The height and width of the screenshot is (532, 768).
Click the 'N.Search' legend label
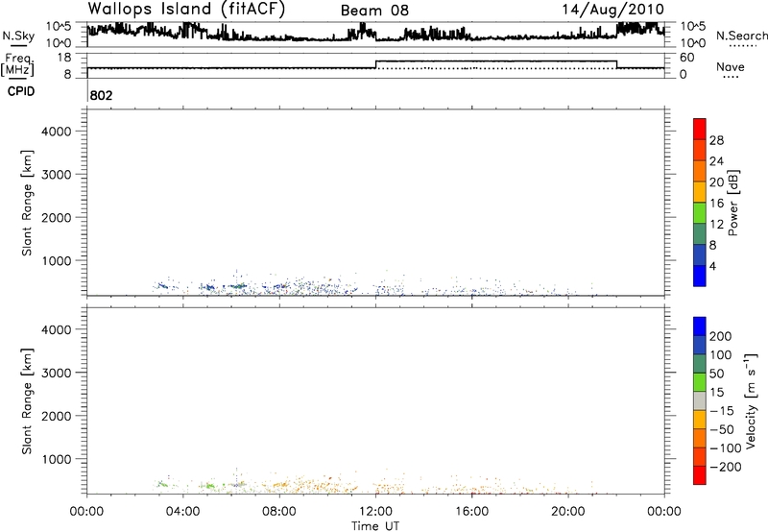coord(741,36)
